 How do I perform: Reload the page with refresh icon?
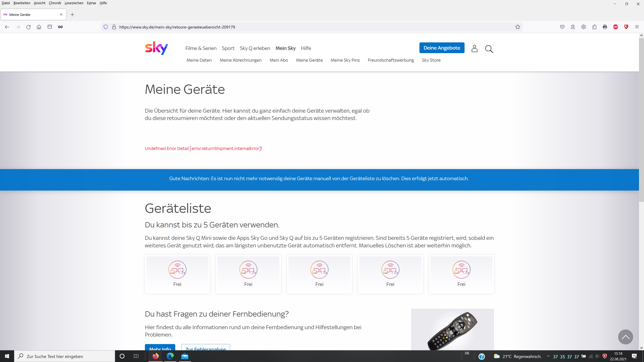28,27
